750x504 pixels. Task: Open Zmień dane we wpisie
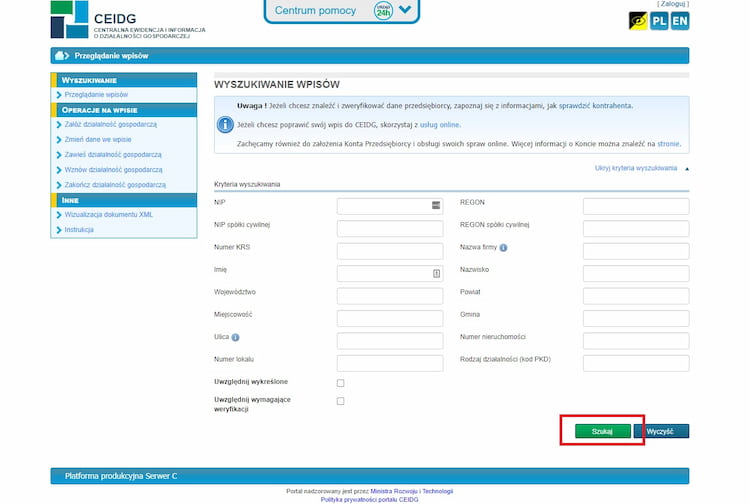click(98, 140)
